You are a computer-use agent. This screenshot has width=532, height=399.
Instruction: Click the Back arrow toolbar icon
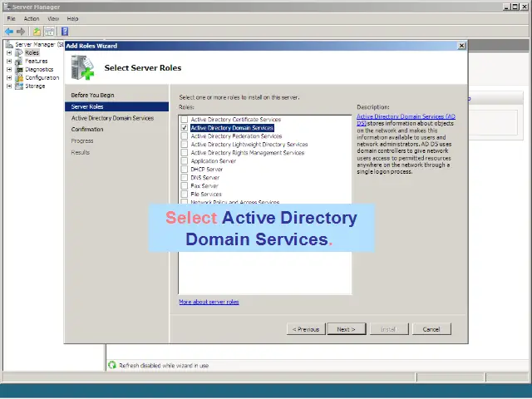[9, 32]
